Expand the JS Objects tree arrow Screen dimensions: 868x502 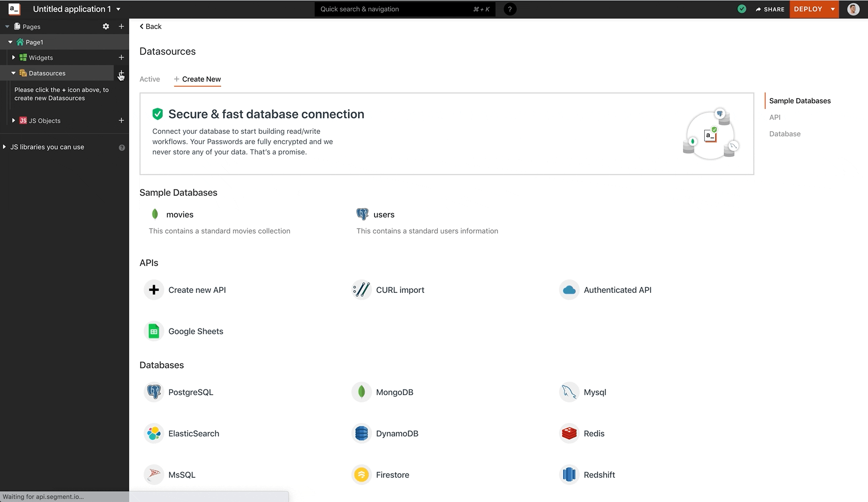click(13, 120)
